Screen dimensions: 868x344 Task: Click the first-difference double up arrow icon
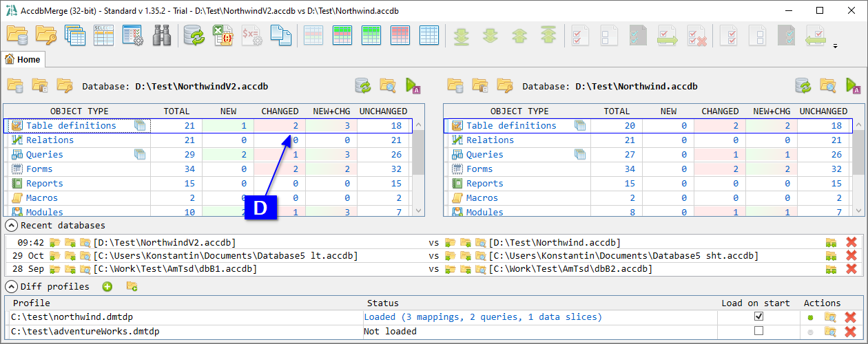(x=548, y=35)
